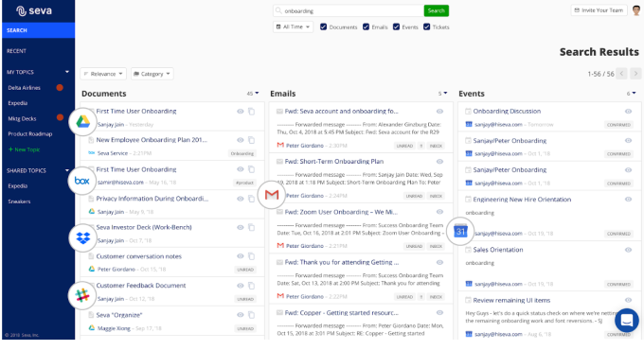Select the Mktg Decks topic

click(x=22, y=118)
